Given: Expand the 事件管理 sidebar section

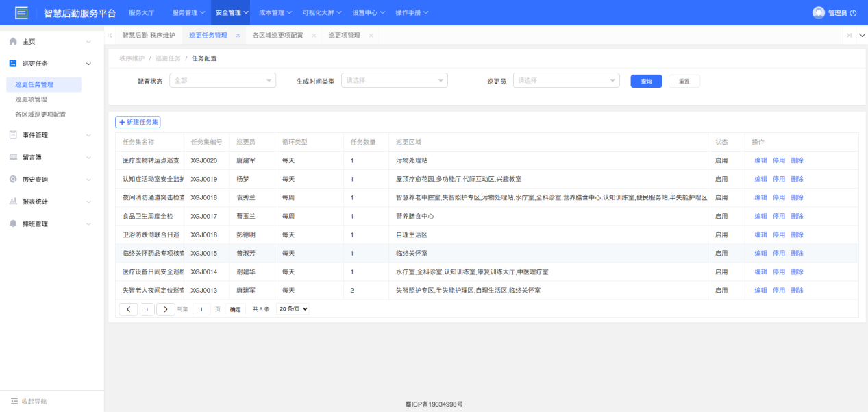Looking at the screenshot, I should tap(88, 135).
